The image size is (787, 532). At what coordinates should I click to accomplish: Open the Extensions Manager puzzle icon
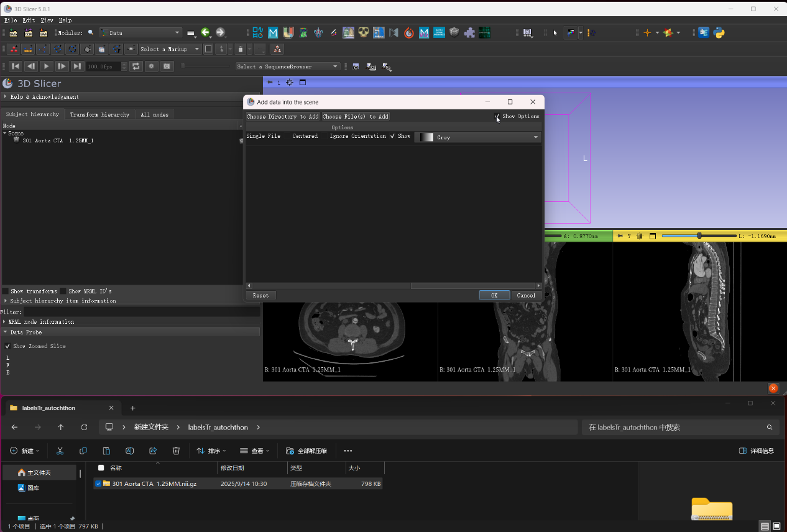[469, 32]
